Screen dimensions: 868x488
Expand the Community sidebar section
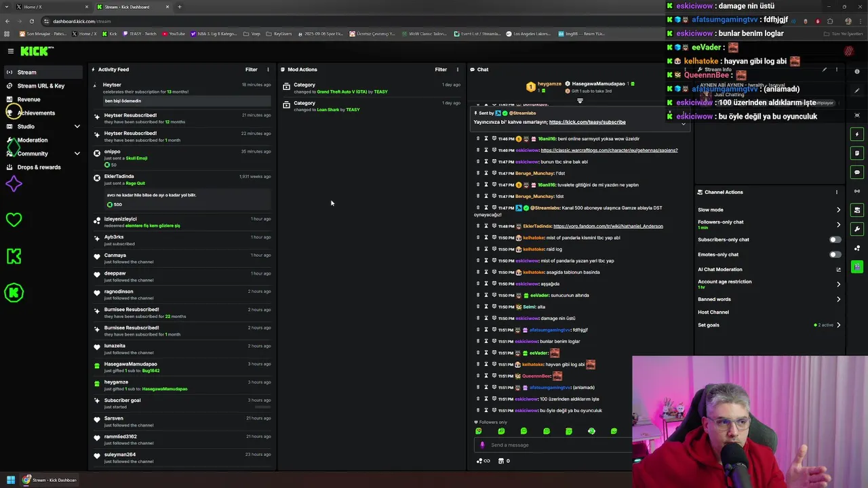click(x=77, y=153)
